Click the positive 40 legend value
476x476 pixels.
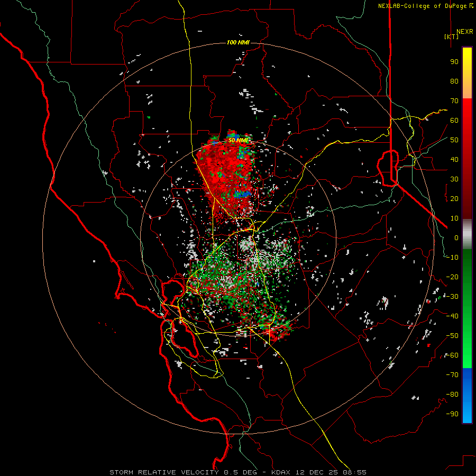click(454, 159)
